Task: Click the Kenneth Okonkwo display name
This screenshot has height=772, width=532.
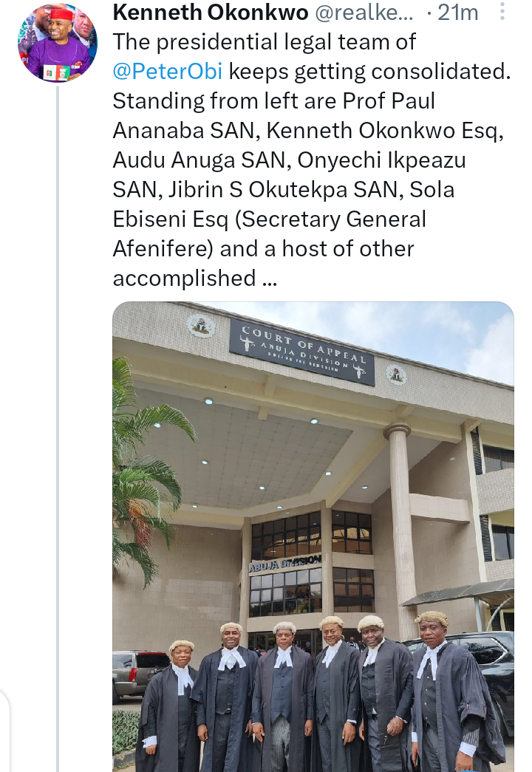Action: (x=211, y=13)
